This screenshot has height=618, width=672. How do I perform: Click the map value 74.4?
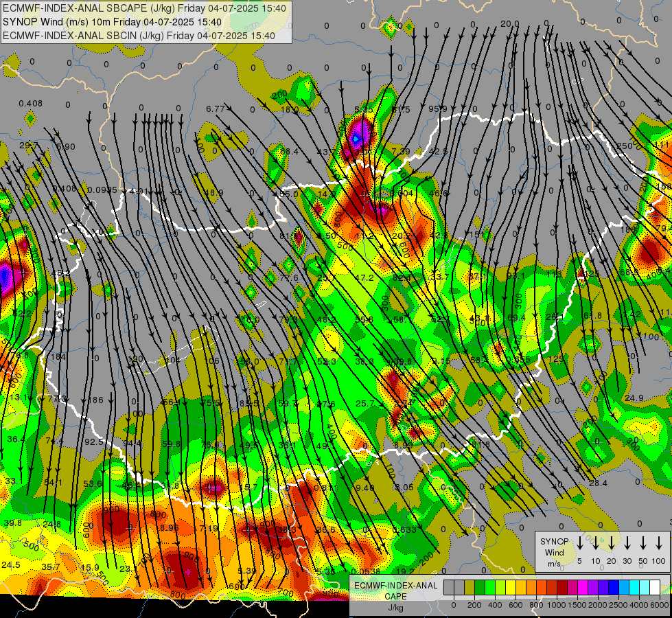(x=54, y=441)
